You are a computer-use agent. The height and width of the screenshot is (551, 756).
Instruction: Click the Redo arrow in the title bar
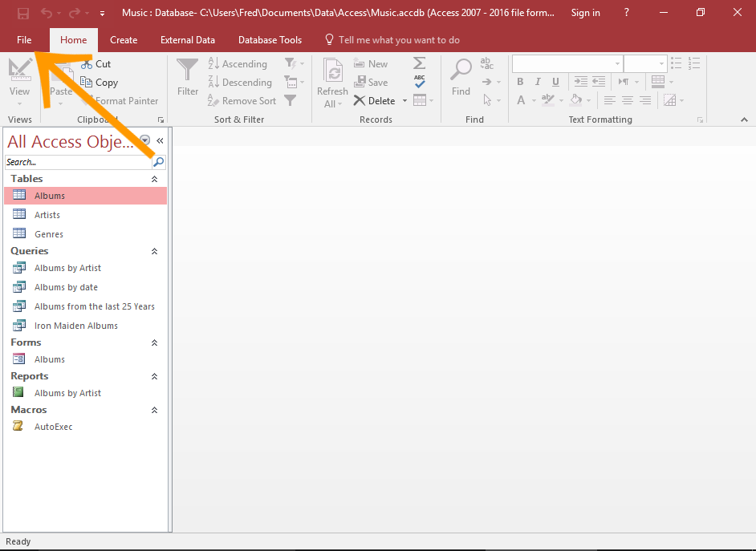(75, 13)
